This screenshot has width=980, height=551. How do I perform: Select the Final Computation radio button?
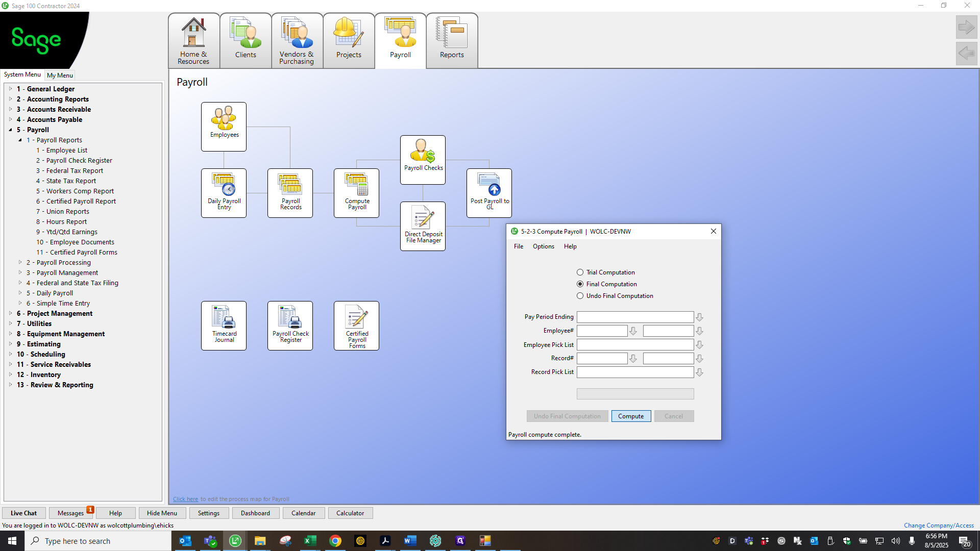580,284
